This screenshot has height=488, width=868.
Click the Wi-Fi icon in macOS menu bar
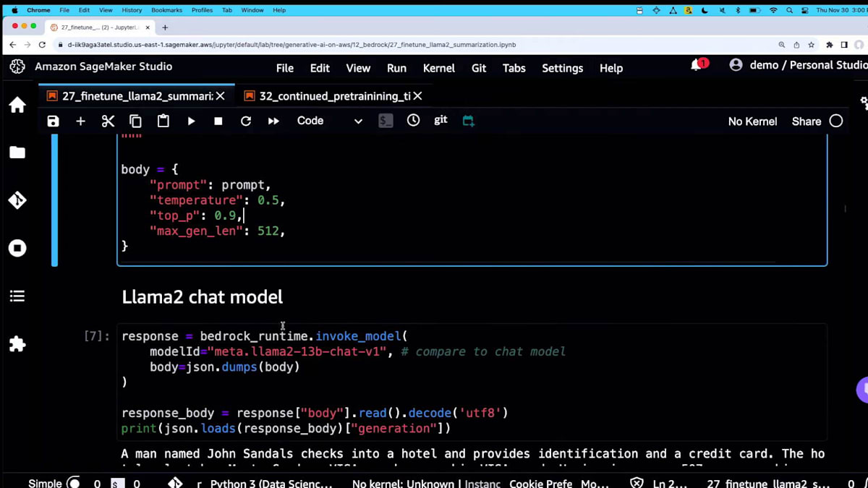pos(773,10)
